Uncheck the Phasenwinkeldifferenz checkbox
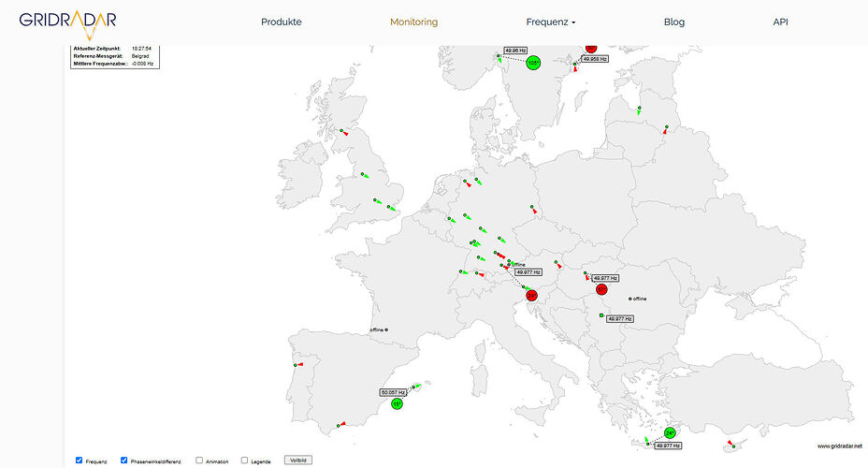 [124, 461]
